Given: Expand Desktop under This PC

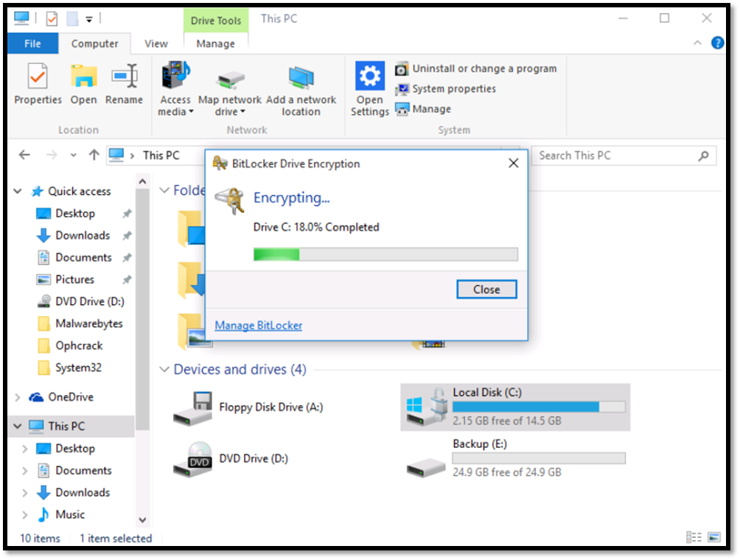Looking at the screenshot, I should click(x=25, y=449).
